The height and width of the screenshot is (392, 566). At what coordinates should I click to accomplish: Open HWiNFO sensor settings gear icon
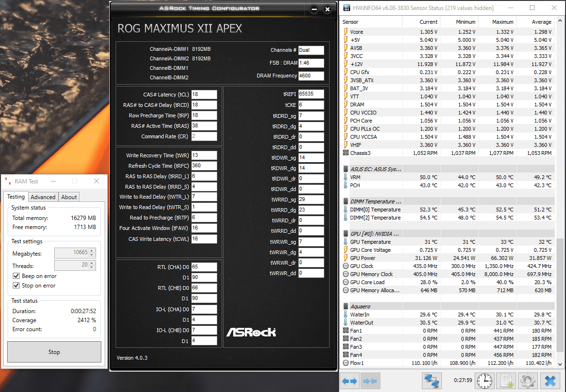click(528, 381)
